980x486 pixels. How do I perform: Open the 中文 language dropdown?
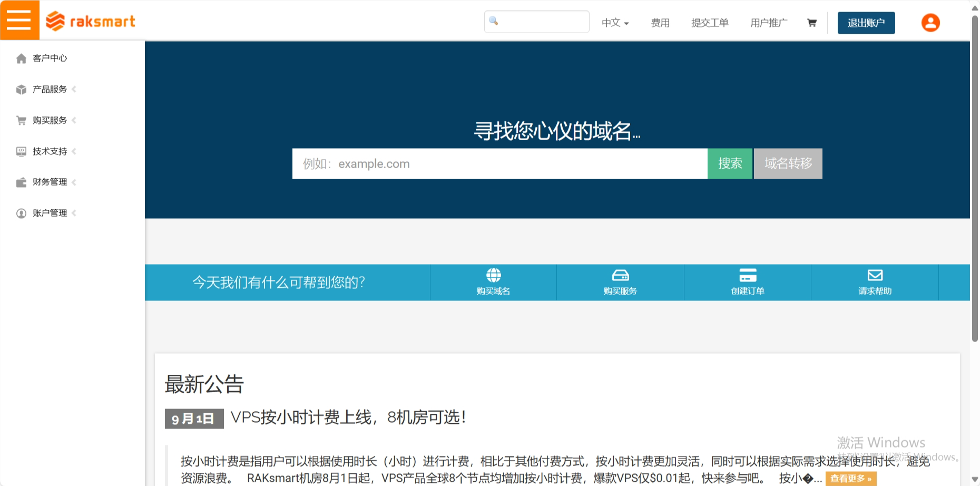coord(615,23)
